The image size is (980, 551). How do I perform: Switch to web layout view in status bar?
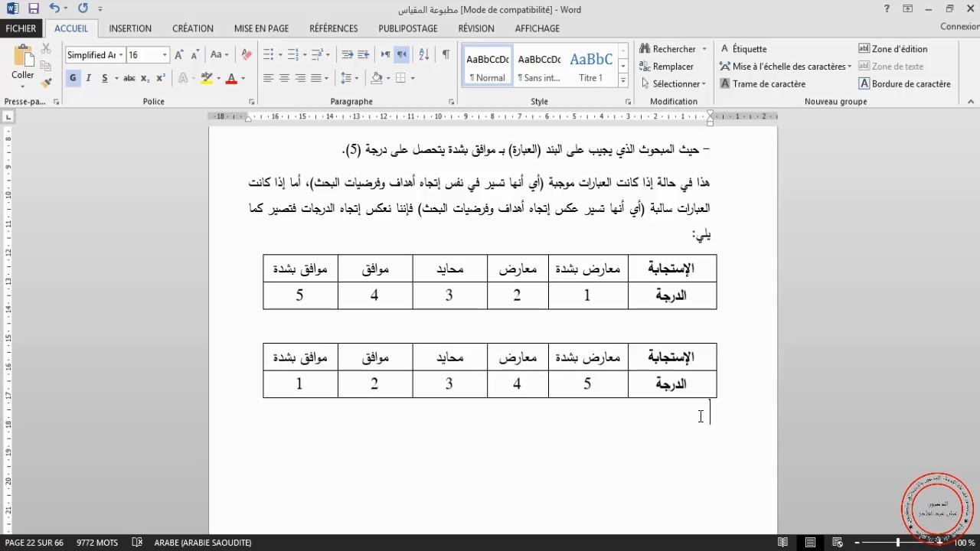coord(838,543)
